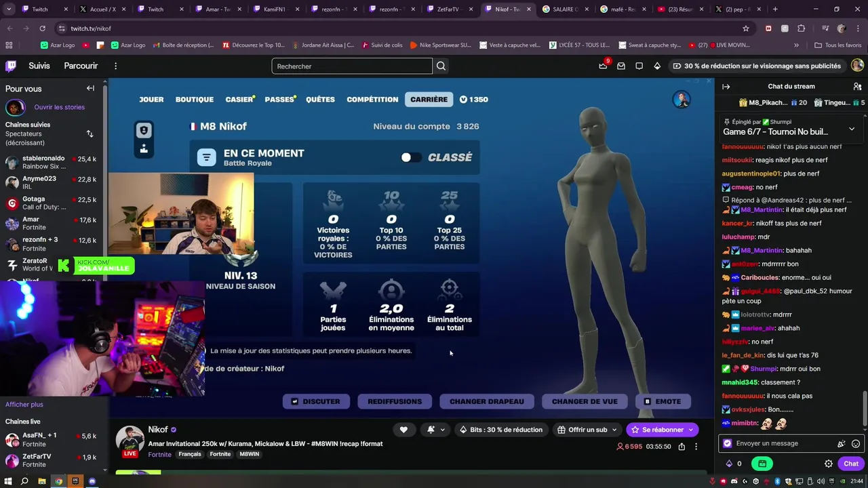Select the QUÊTES tab in the game menu
868x488 pixels.
tap(320, 100)
